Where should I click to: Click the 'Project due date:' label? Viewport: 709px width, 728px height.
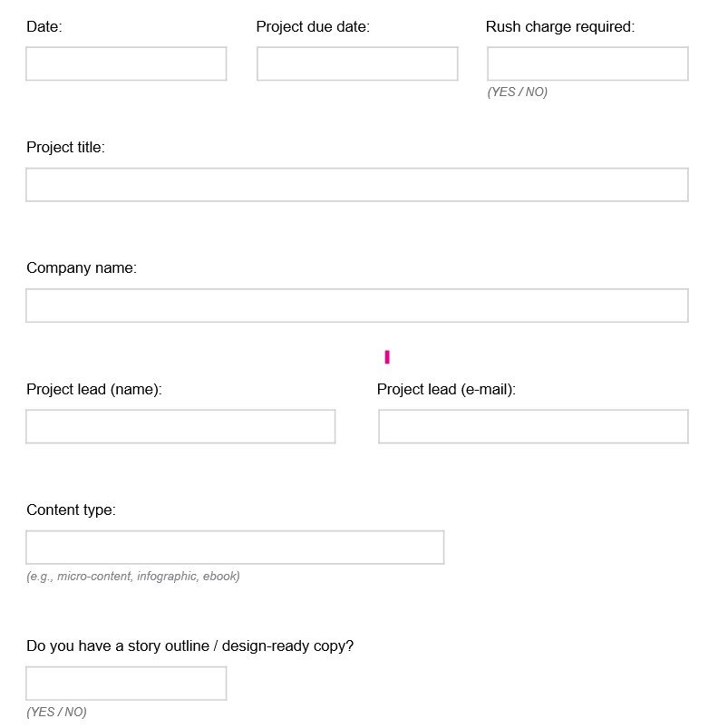click(313, 27)
